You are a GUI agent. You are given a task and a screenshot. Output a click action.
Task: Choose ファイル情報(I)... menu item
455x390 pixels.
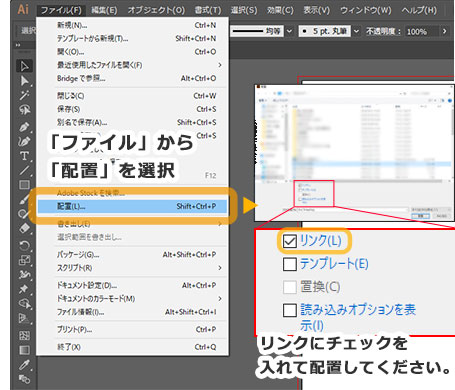click(133, 312)
